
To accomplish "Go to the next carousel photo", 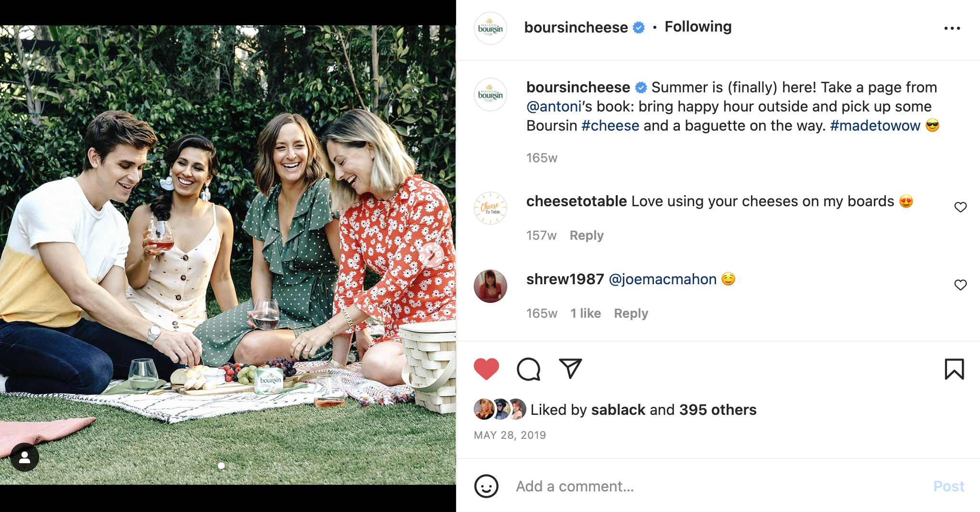I will click(431, 255).
